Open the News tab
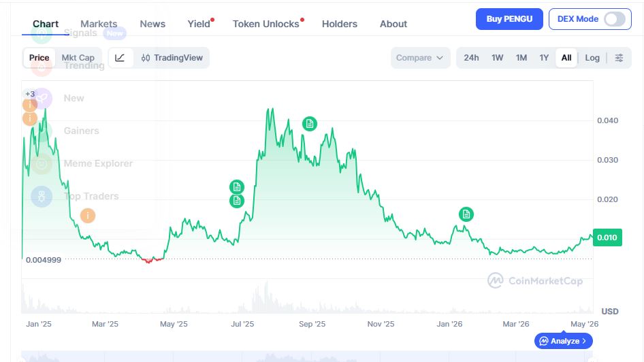The image size is (644, 362). click(x=152, y=24)
